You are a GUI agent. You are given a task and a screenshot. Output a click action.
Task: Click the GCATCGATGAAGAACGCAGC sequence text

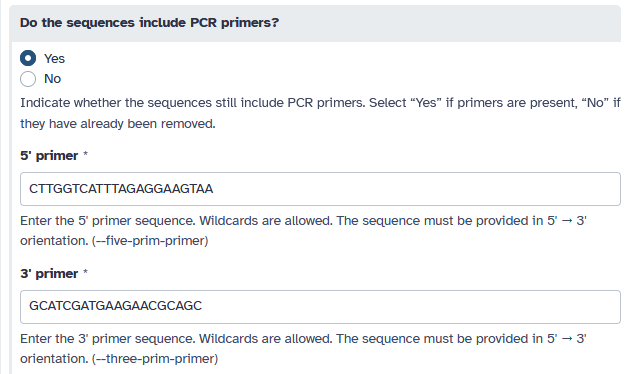tap(116, 306)
